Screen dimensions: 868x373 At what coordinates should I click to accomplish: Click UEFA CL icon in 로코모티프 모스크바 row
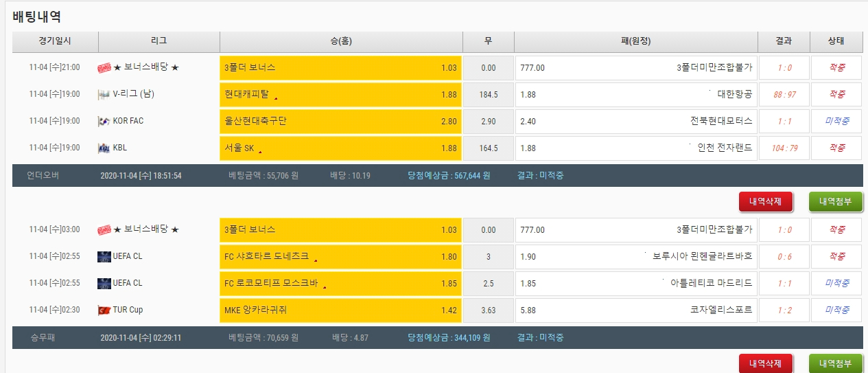click(104, 283)
